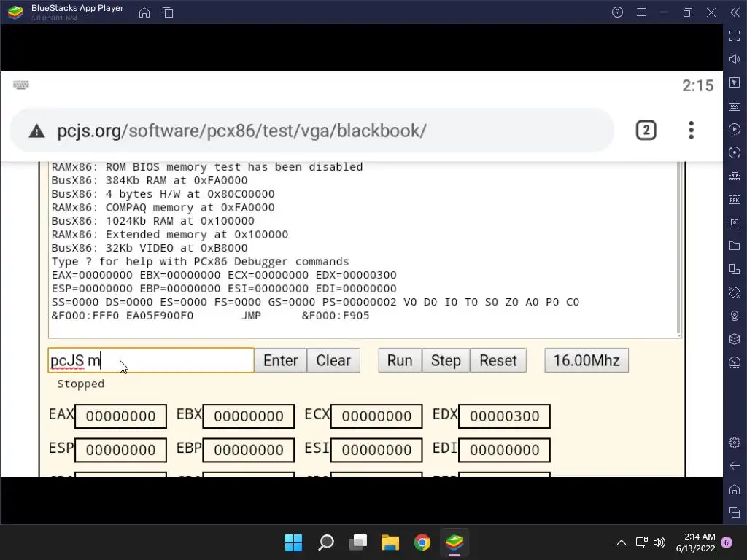Click the rotate screen icon in sidebar
This screenshot has width=747, height=560.
[735, 292]
